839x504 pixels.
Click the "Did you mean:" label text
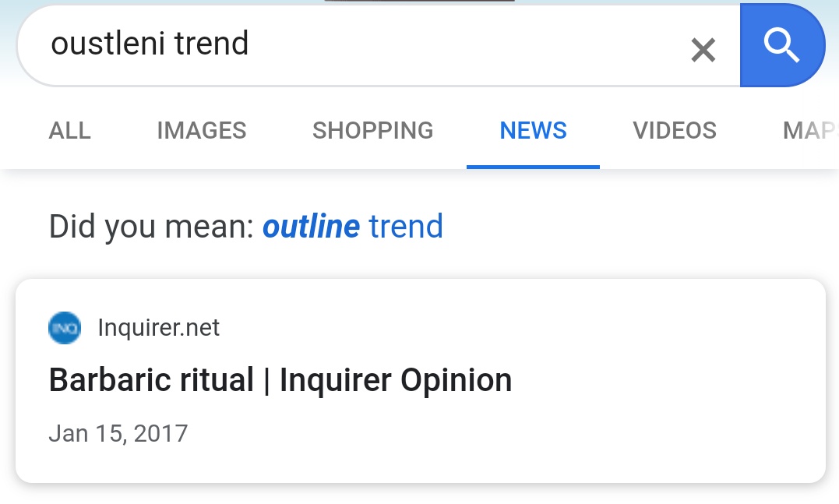(x=151, y=227)
